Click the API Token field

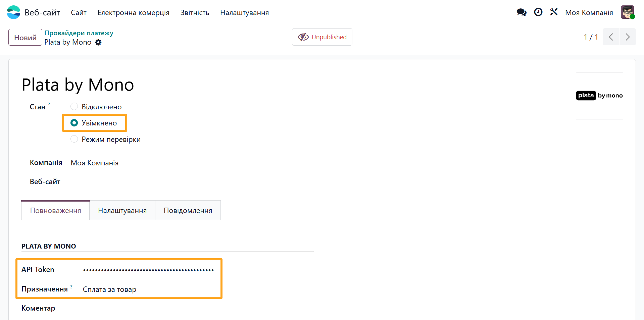click(148, 270)
